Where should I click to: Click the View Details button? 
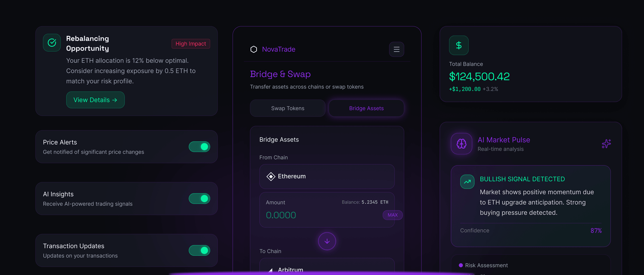point(95,100)
